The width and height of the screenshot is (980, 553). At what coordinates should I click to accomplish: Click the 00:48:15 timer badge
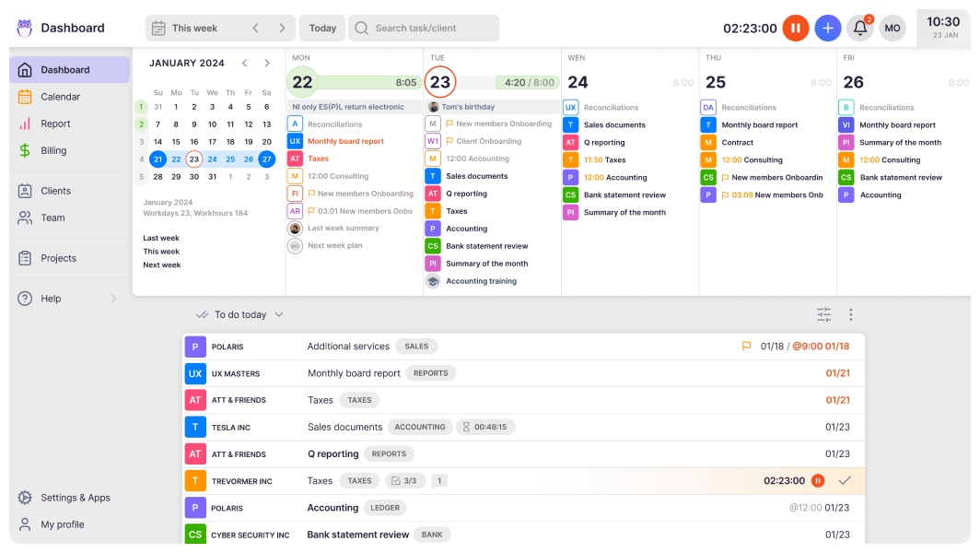pyautogui.click(x=485, y=427)
